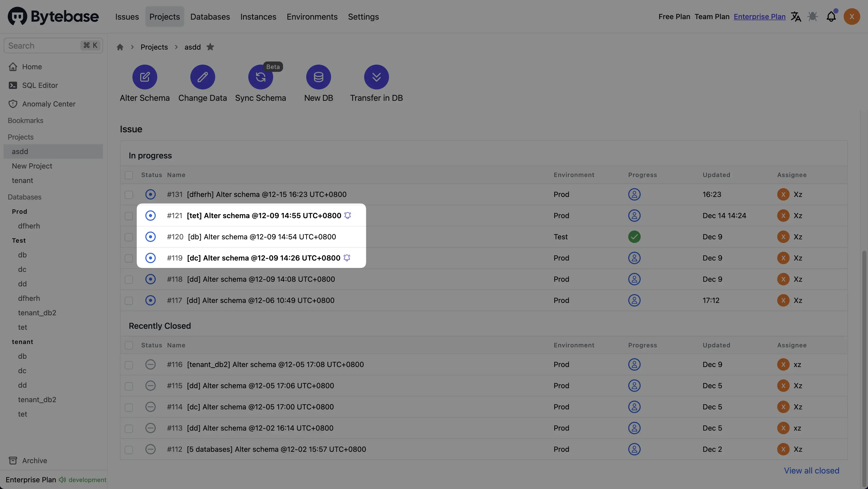Select all In progress issues checkbox
The height and width of the screenshot is (489, 868).
pyautogui.click(x=129, y=175)
